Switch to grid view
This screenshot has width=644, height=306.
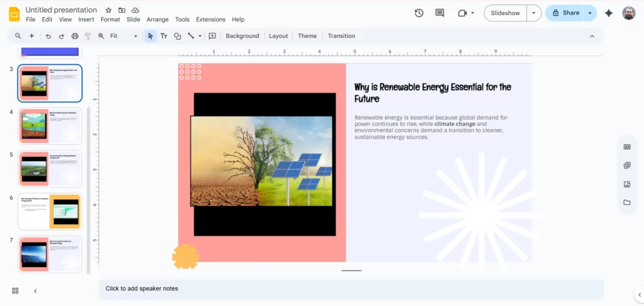[15, 290]
